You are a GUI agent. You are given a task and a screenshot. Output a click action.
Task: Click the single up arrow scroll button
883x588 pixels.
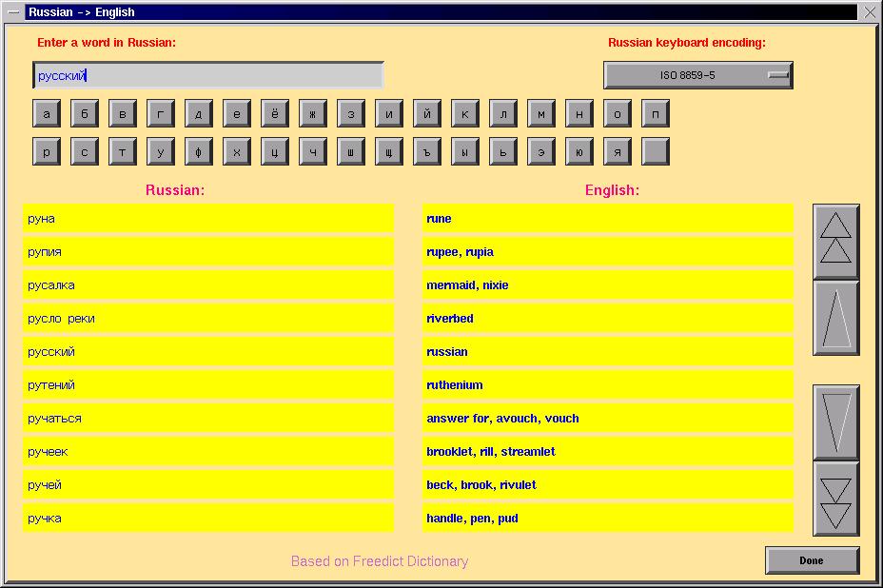pyautogui.click(x=835, y=318)
